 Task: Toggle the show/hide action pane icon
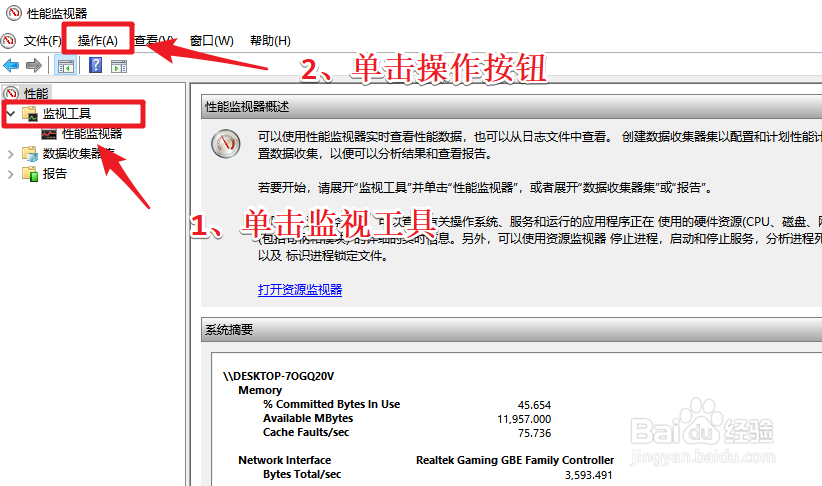(x=119, y=66)
